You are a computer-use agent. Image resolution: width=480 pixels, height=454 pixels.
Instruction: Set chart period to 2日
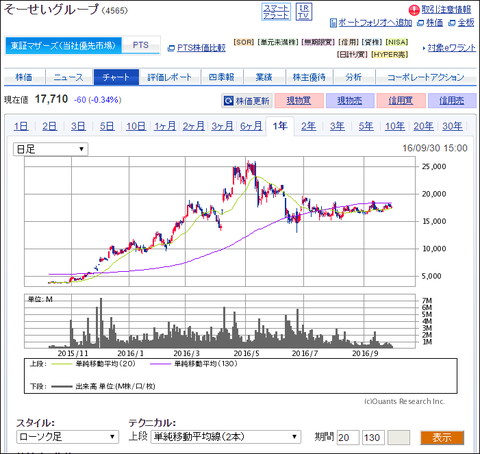click(x=49, y=126)
